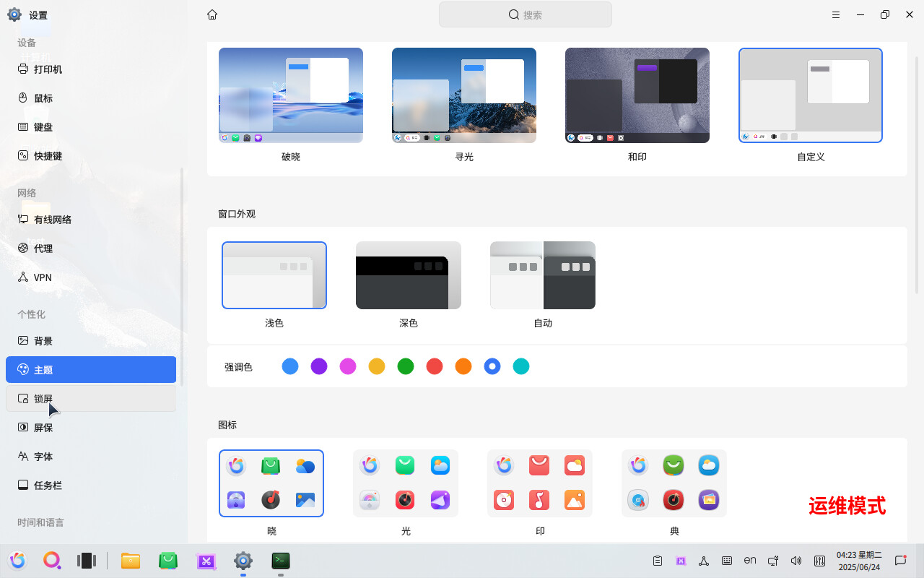Open the notification center
Viewport: 924px width, 578px height.
(900, 561)
